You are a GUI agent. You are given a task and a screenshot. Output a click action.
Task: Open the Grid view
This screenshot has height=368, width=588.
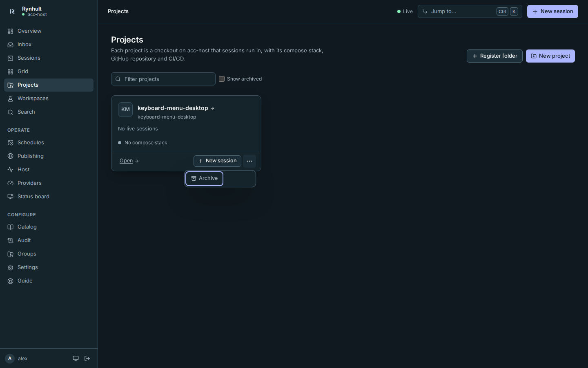click(x=49, y=72)
